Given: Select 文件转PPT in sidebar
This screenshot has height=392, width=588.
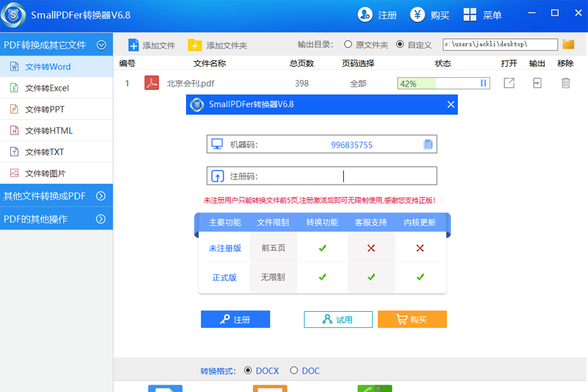Looking at the screenshot, I should pos(57,110).
